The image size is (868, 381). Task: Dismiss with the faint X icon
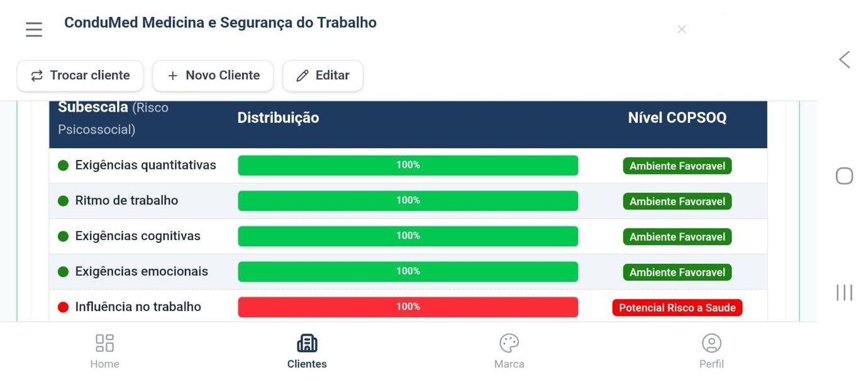tap(681, 29)
